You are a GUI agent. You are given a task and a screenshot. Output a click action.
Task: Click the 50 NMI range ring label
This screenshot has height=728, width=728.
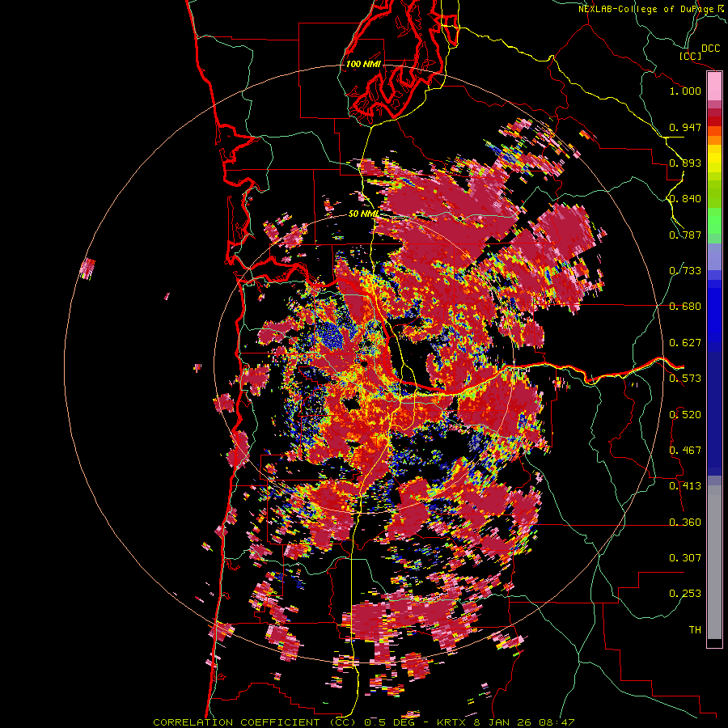point(363,214)
